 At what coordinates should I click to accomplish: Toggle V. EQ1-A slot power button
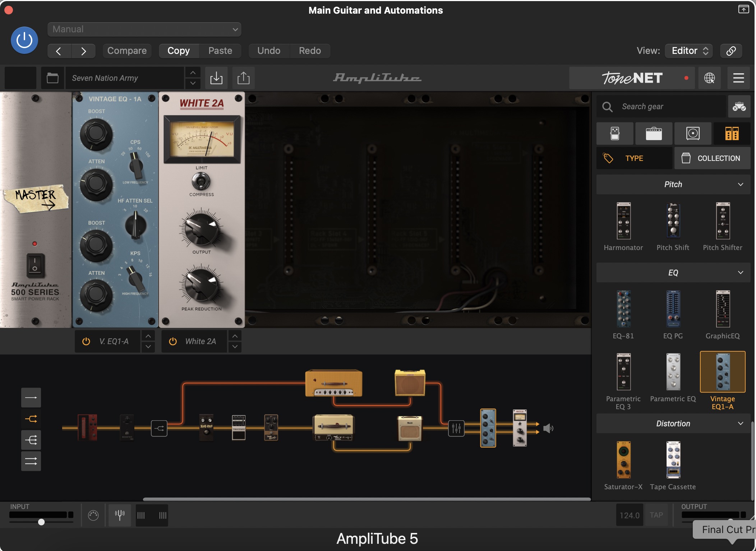click(86, 341)
